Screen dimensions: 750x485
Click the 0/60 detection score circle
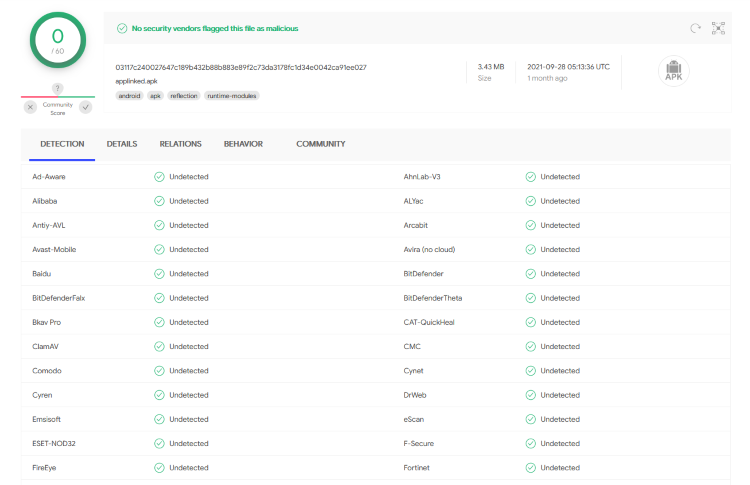58,41
